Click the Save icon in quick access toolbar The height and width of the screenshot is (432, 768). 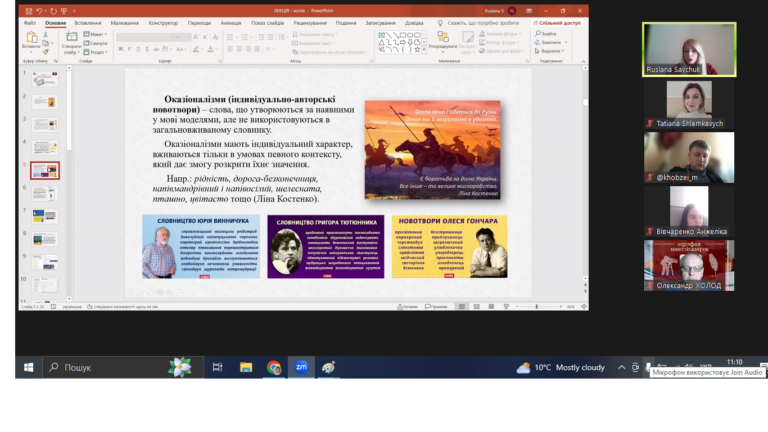point(29,10)
